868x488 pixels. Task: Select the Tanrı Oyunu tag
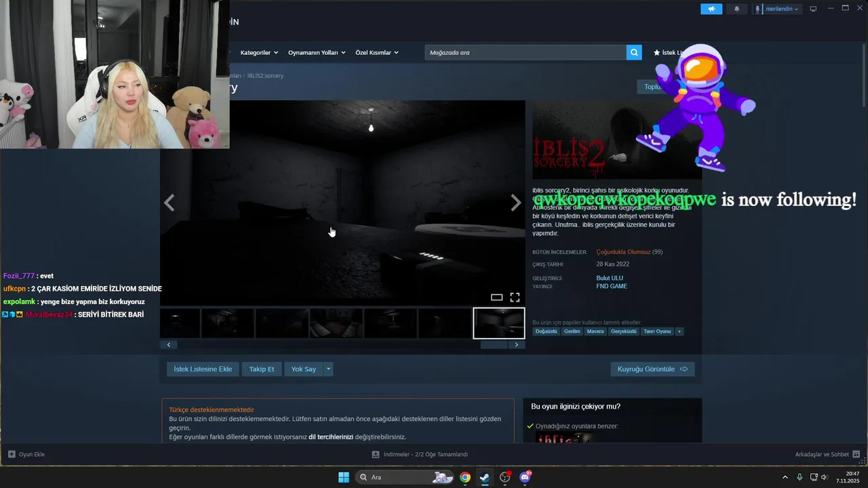[657, 331]
